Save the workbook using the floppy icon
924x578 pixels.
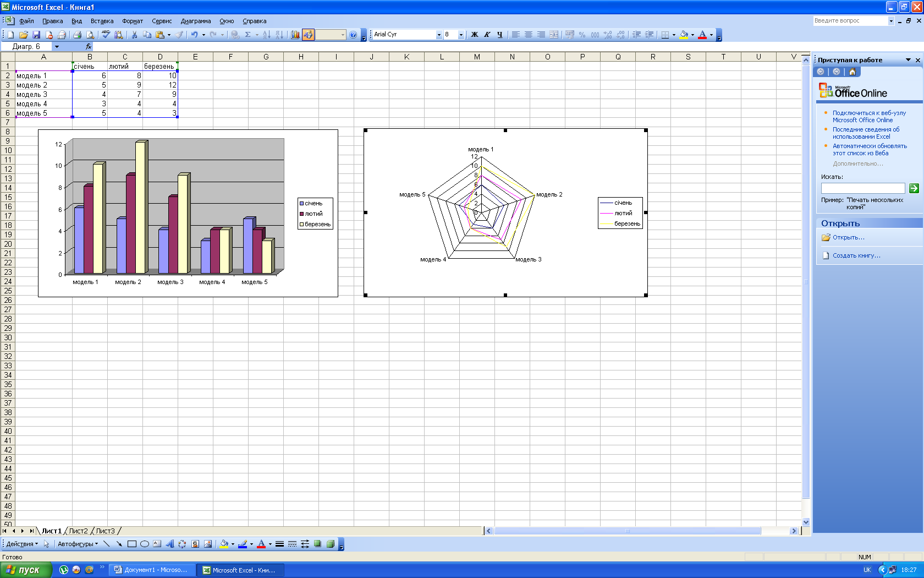[x=36, y=35]
